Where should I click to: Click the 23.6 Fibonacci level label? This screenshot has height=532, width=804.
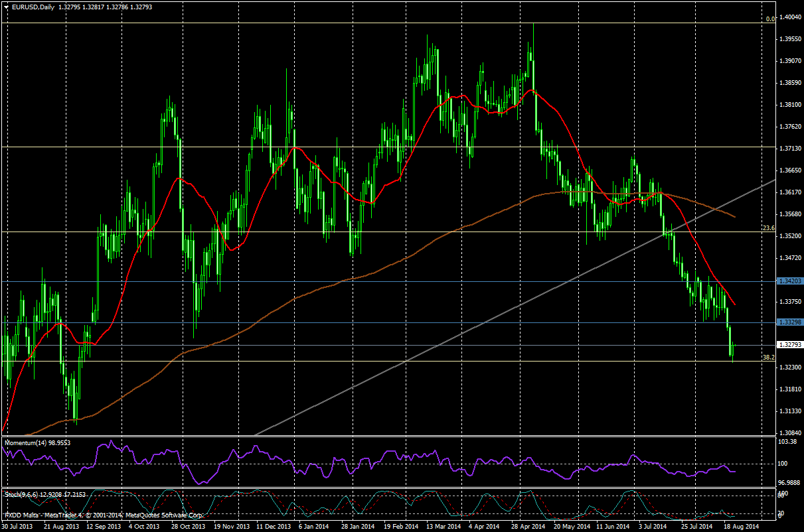click(768, 228)
